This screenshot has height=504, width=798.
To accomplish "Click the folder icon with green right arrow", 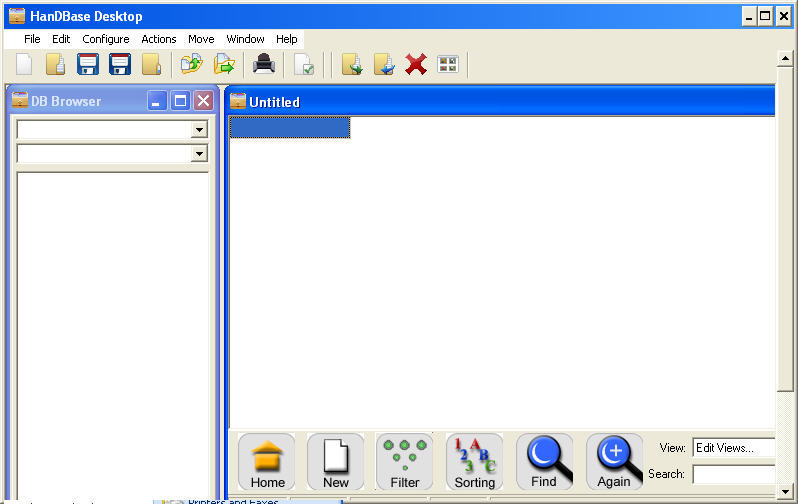I will 224,65.
